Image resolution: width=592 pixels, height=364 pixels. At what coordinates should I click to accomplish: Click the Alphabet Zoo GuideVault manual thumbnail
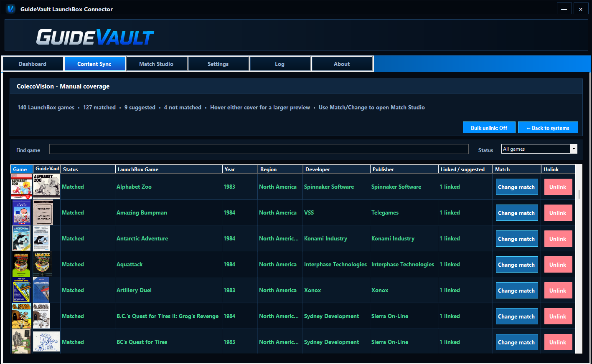click(46, 187)
